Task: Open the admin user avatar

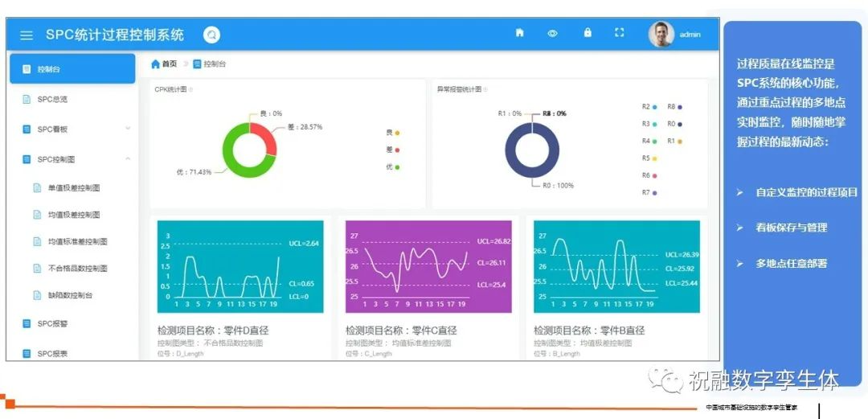Action: coord(661,34)
